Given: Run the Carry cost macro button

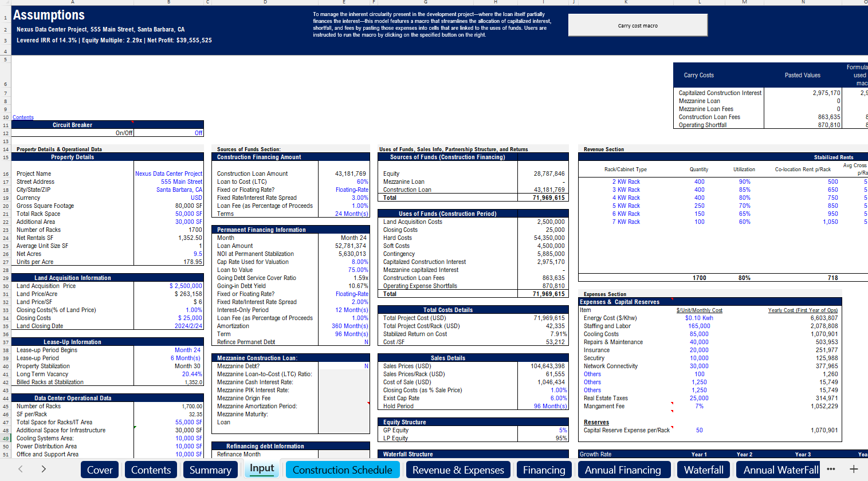Looking at the screenshot, I should 638,25.
